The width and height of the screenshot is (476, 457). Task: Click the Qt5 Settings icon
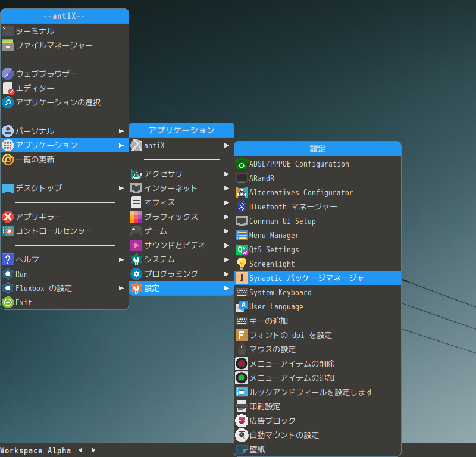tap(242, 249)
